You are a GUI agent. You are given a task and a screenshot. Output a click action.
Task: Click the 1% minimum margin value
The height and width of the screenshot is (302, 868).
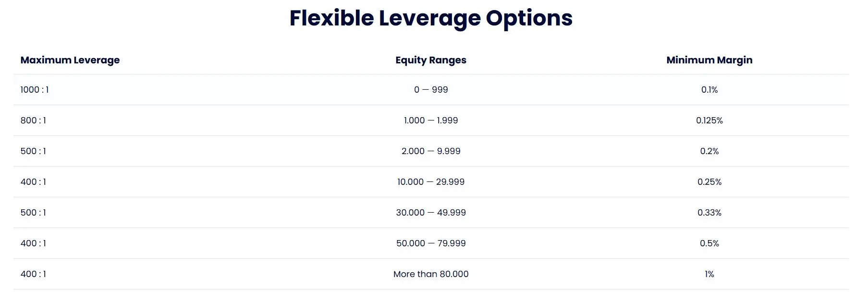coord(709,274)
